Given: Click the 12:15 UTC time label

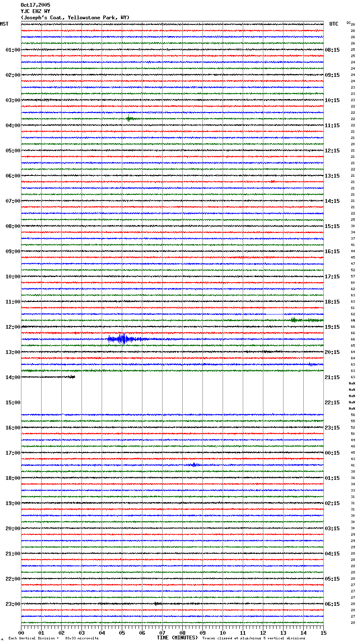Looking at the screenshot, I should pyautogui.click(x=332, y=151).
